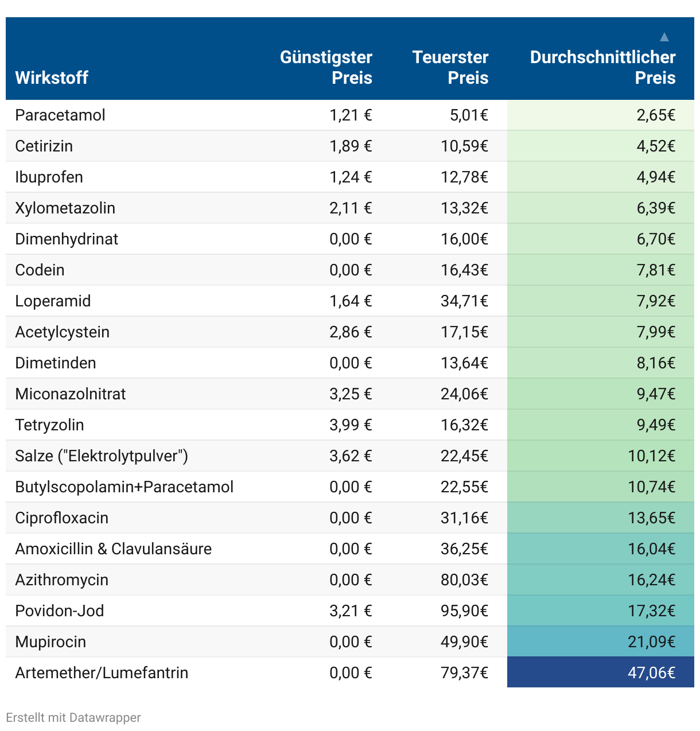Select the Paracetamol row name

(60, 115)
